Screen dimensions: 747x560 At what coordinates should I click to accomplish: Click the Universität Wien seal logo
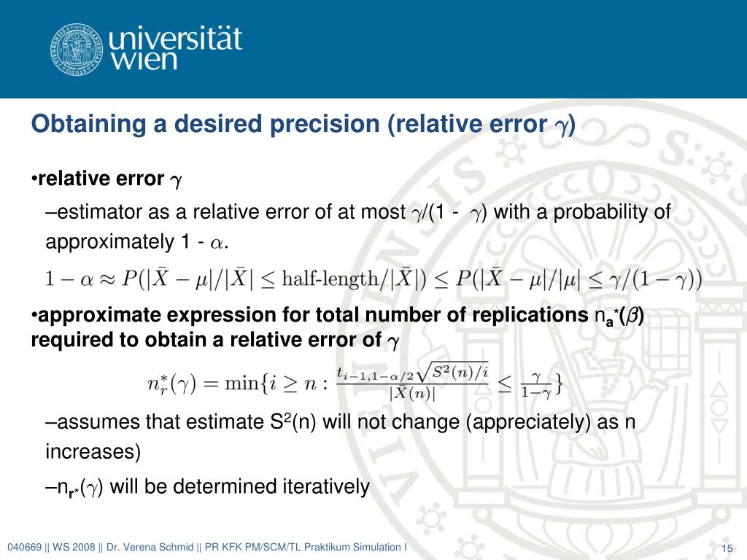(76, 49)
